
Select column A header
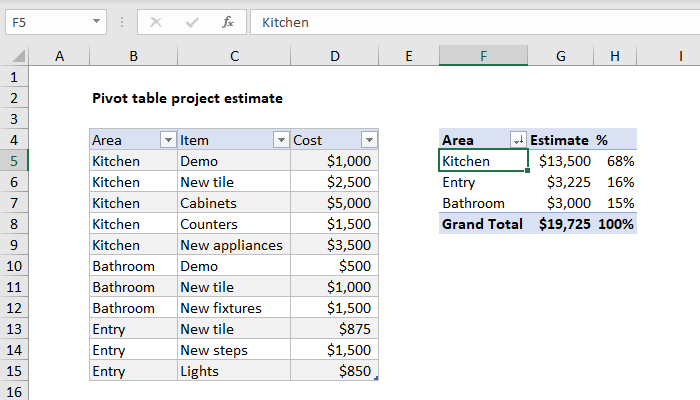point(59,56)
